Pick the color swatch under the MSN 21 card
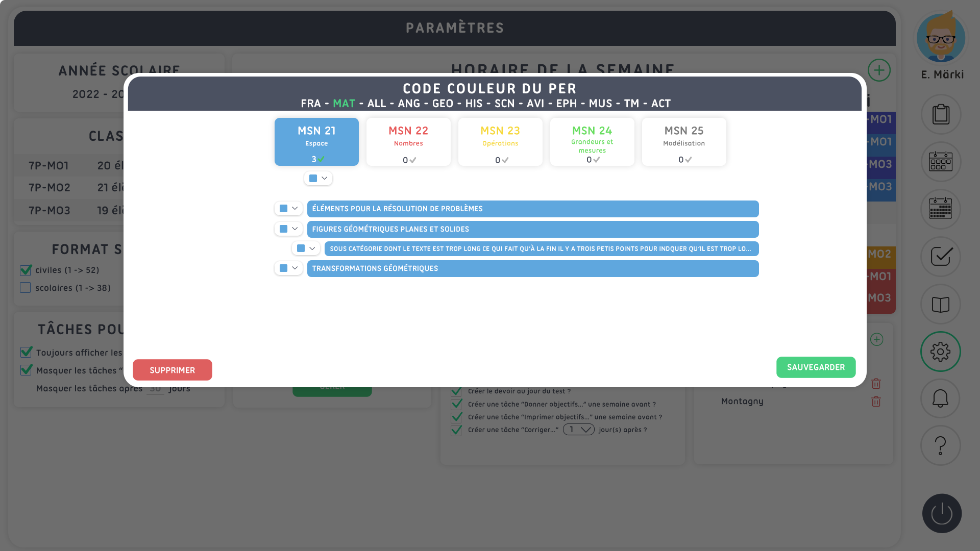980x551 pixels. coord(313,179)
